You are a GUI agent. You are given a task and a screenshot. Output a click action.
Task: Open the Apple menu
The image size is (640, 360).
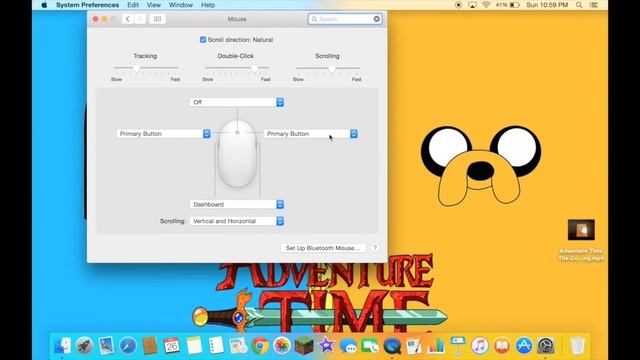click(44, 5)
